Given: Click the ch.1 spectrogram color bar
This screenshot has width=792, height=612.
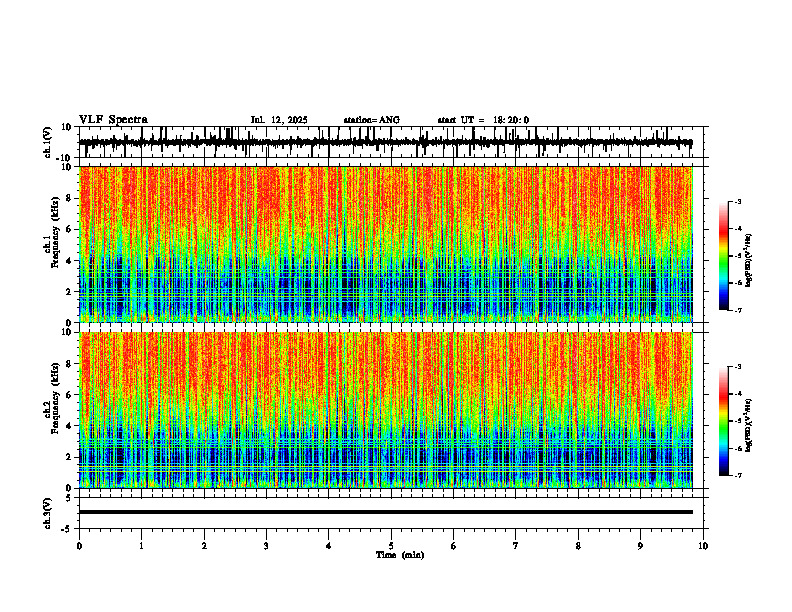Looking at the screenshot, I should (x=724, y=256).
